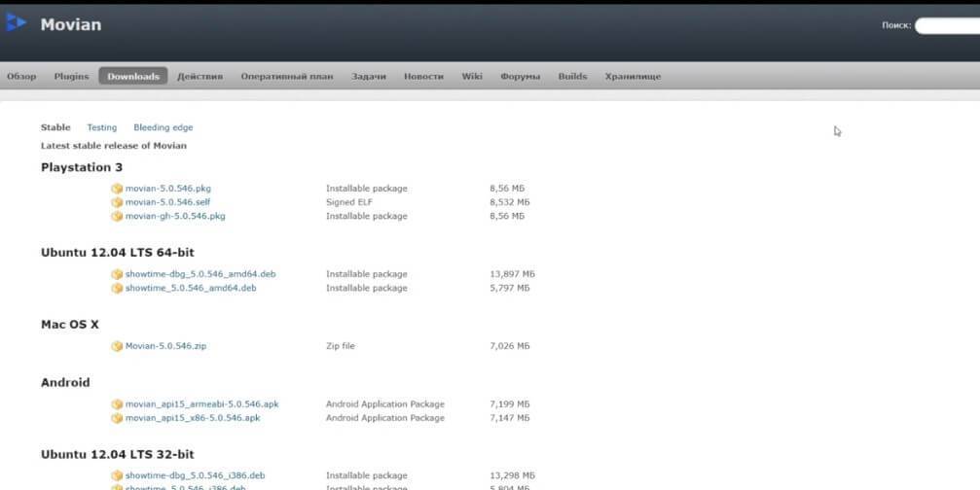The width and height of the screenshot is (980, 490).
Task: Click the Movian site title
Action: [71, 24]
